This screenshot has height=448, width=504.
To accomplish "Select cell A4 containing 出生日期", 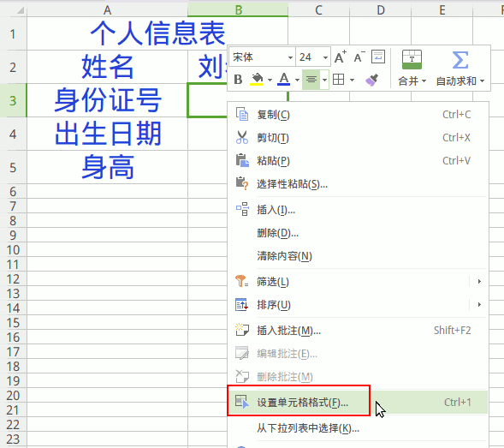I will [107, 134].
